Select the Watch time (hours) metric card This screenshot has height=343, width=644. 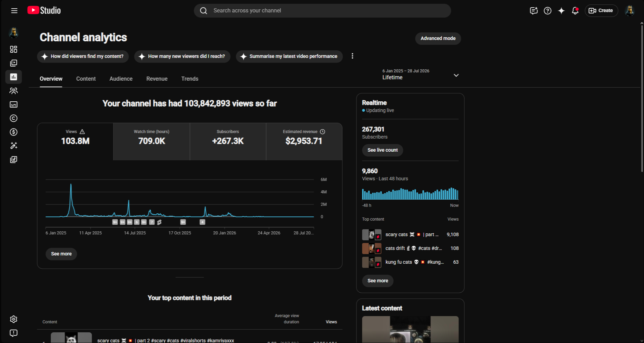[152, 141]
